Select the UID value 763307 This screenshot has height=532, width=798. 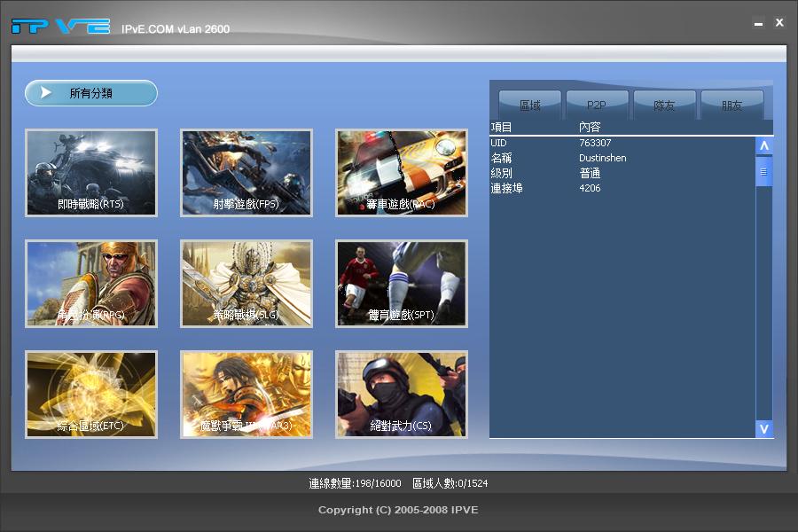click(x=595, y=143)
